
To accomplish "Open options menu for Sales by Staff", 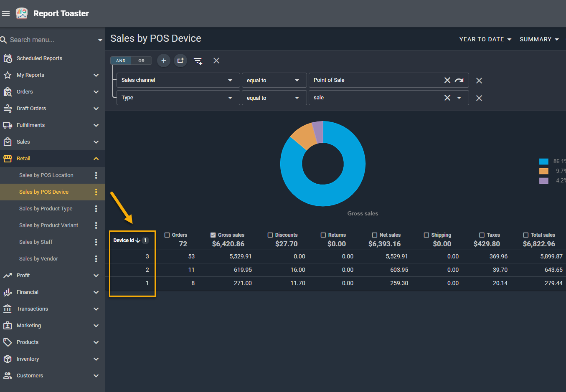I will 96,242.
